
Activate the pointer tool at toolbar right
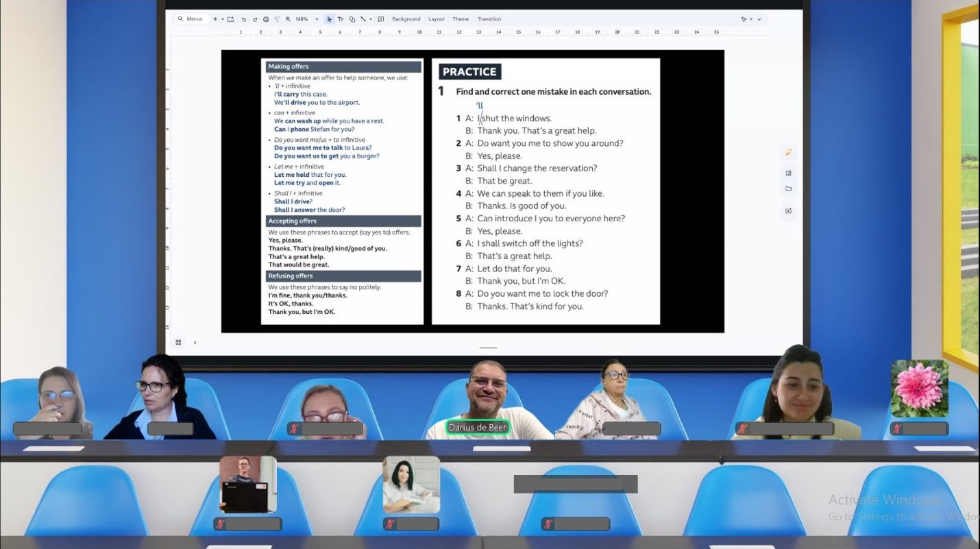pos(744,19)
